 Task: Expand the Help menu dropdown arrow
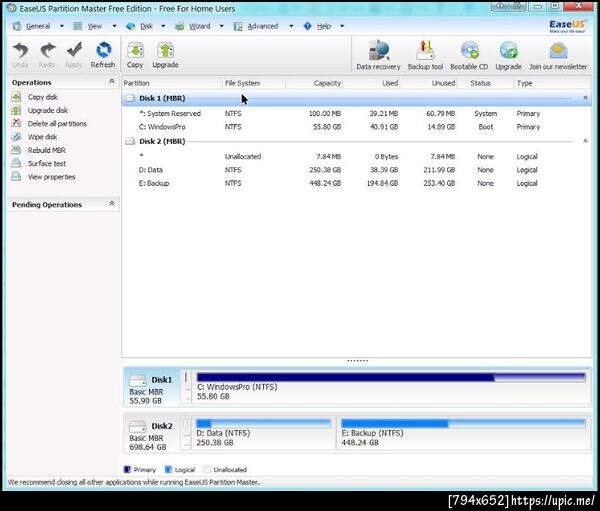tap(342, 26)
